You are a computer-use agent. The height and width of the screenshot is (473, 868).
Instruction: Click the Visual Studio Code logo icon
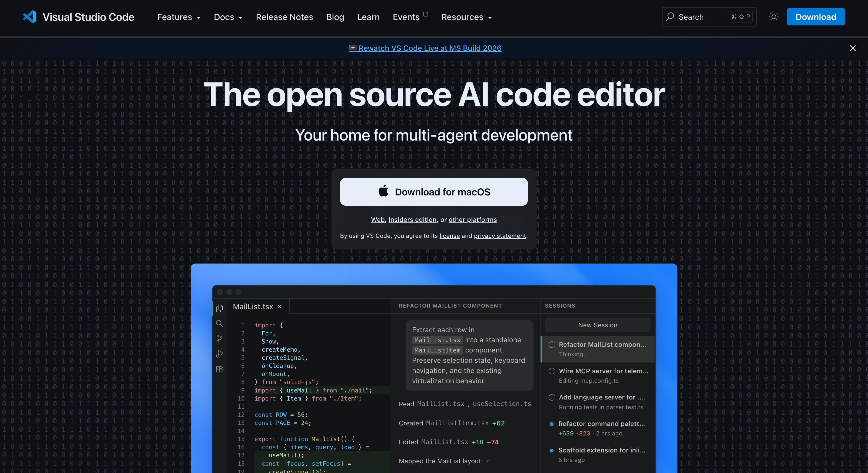point(29,17)
